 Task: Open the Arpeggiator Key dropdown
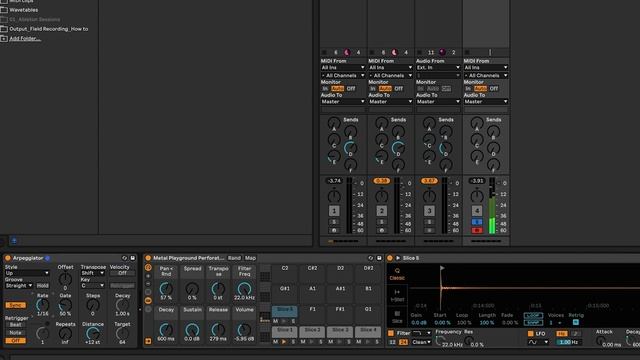[92, 286]
